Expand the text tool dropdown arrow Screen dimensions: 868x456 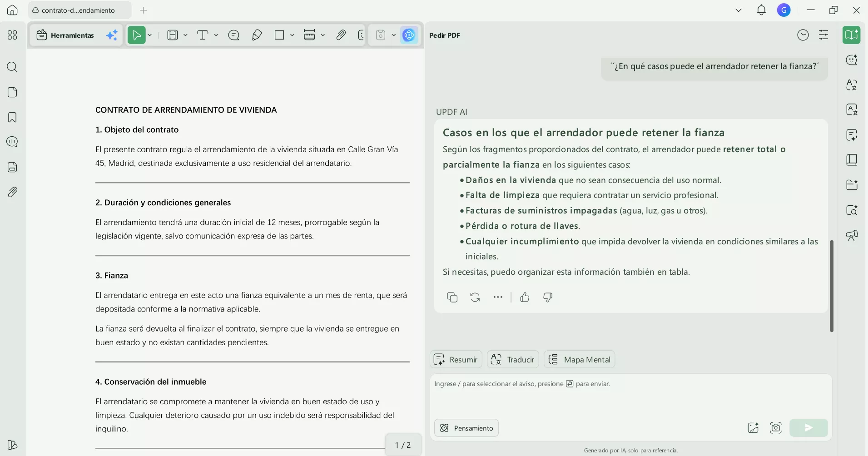pyautogui.click(x=216, y=35)
